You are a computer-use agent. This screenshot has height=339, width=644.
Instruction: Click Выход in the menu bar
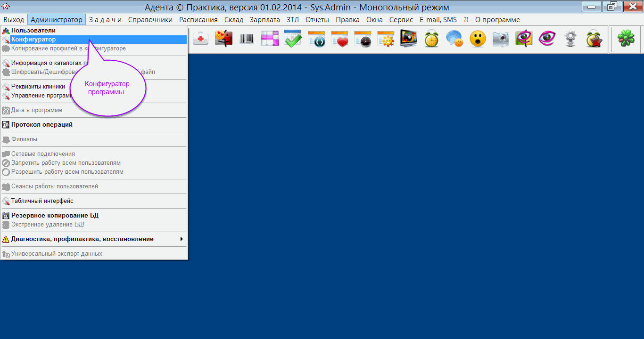tap(14, 20)
